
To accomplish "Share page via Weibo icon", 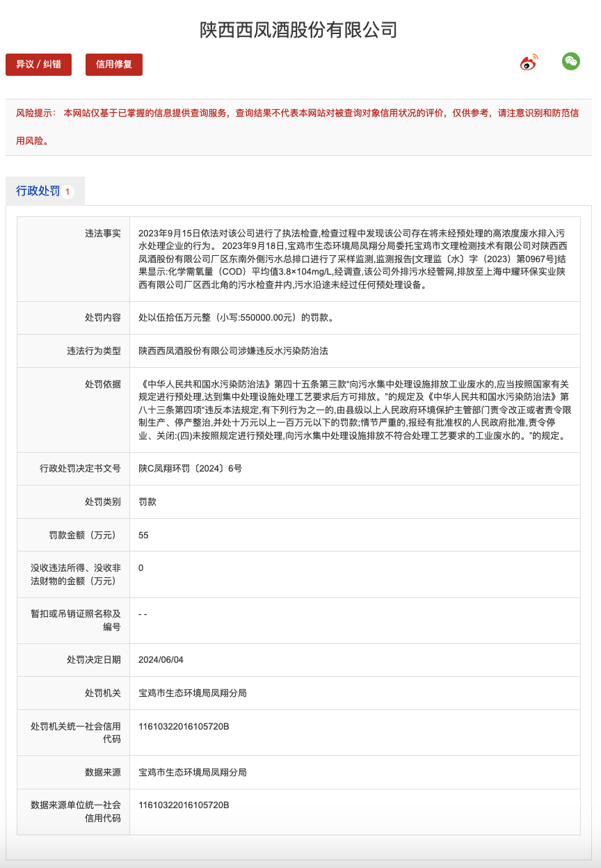I will 529,63.
